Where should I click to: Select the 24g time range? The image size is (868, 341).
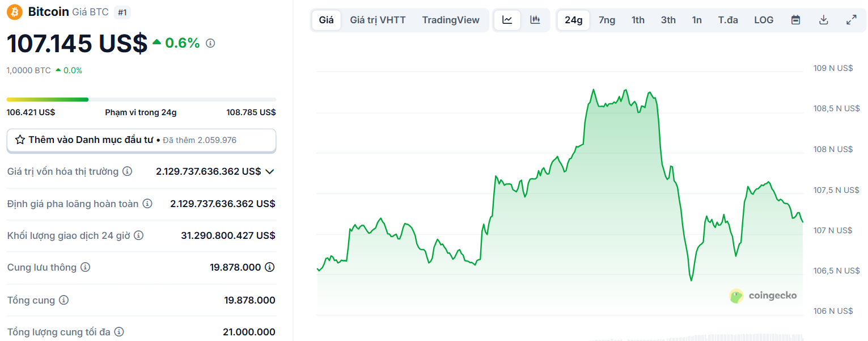tap(574, 20)
